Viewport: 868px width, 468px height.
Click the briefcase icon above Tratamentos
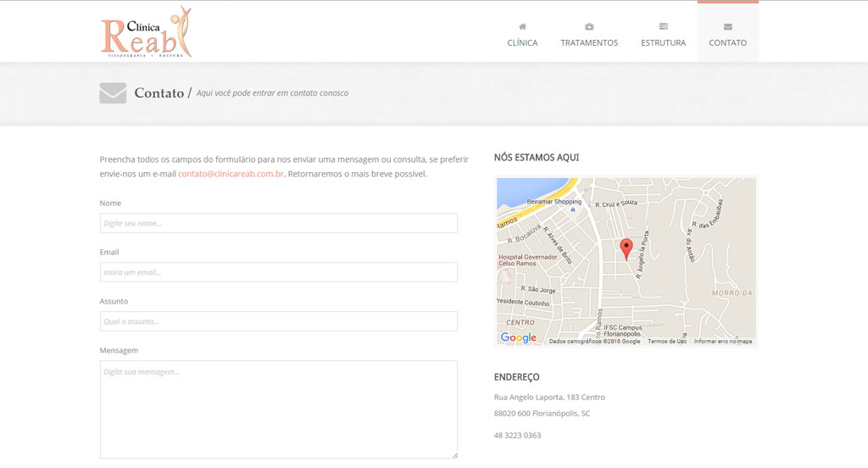589,26
